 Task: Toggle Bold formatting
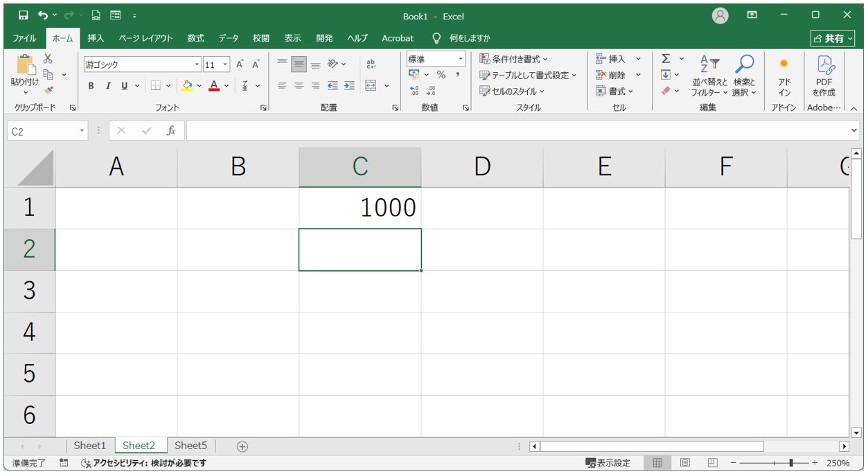(x=91, y=86)
